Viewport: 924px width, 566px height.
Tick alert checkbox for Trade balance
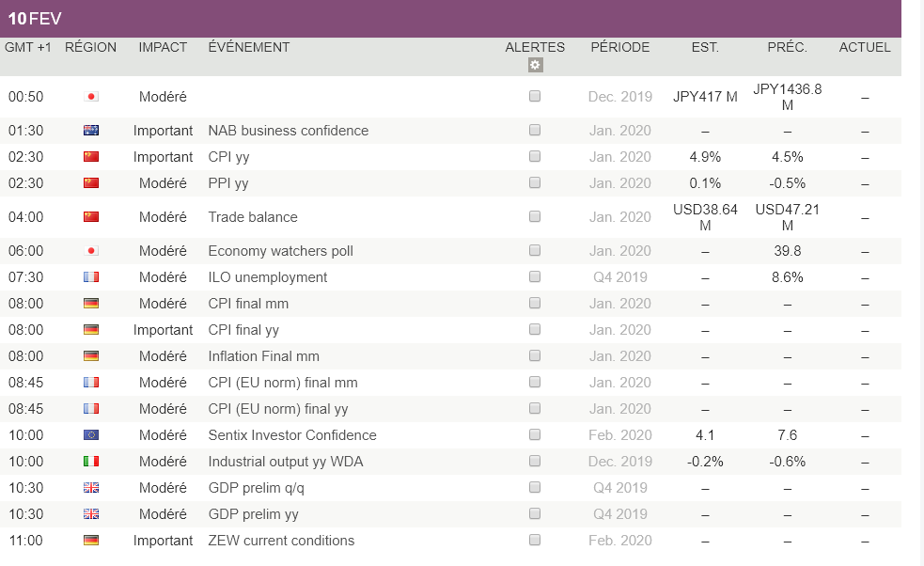[535, 217]
